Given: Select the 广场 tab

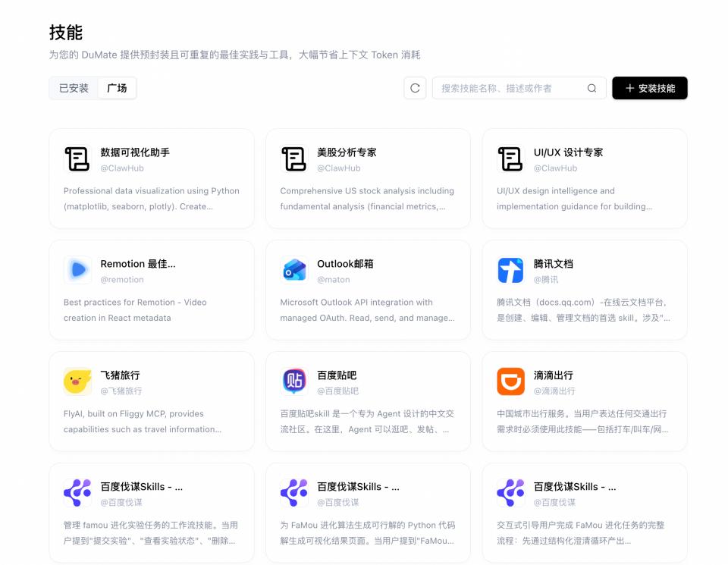Looking at the screenshot, I should coord(117,88).
